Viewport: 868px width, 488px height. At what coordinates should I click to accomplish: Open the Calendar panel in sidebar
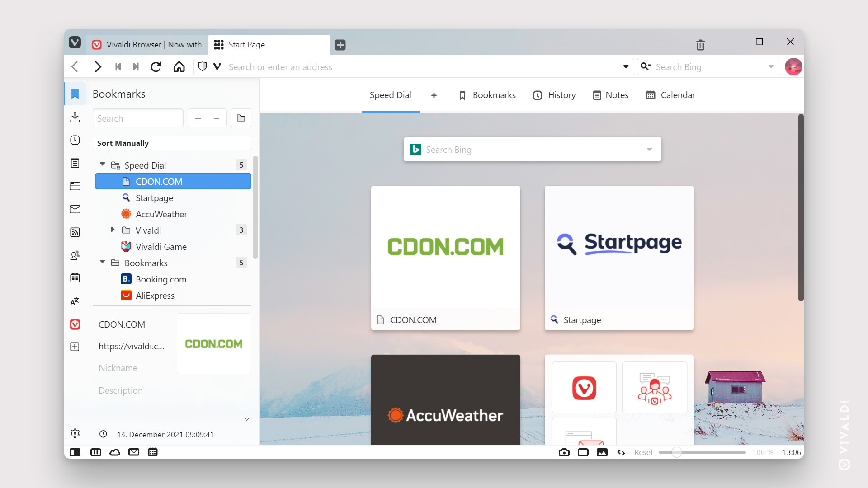(x=75, y=278)
